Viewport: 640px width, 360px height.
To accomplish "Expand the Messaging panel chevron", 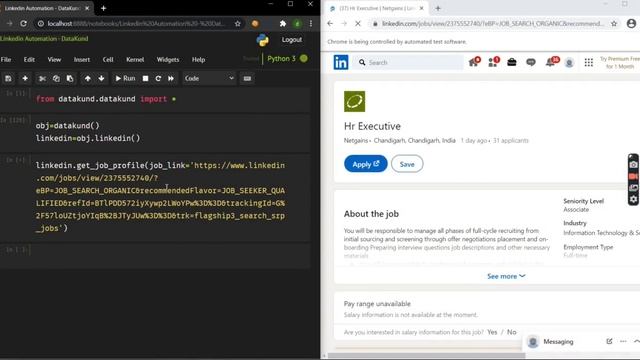I will pos(636,341).
